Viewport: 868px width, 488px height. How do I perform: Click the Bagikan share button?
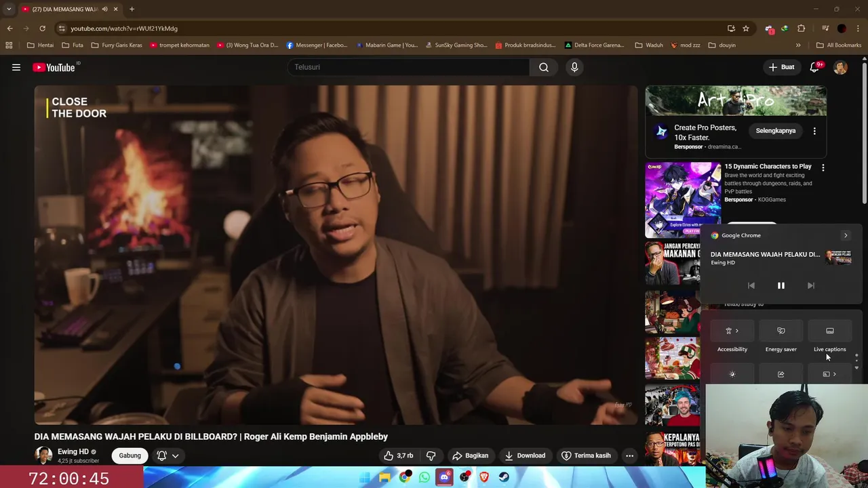coord(470,455)
